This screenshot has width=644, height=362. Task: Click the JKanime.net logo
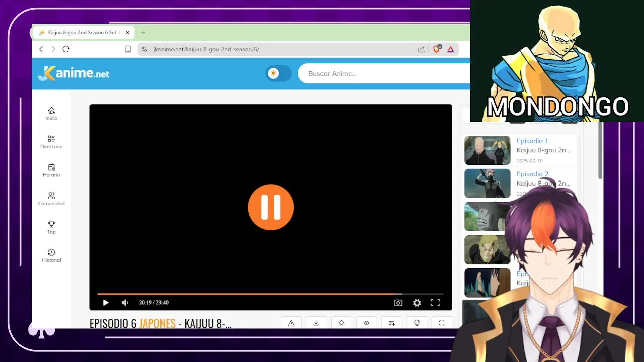tap(73, 73)
